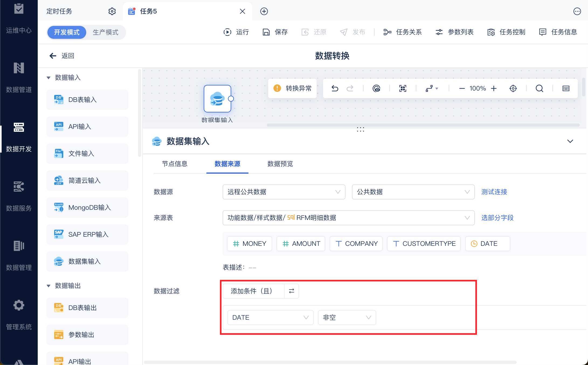Open the 定时任务 settings gear
588x365 pixels.
pos(112,11)
